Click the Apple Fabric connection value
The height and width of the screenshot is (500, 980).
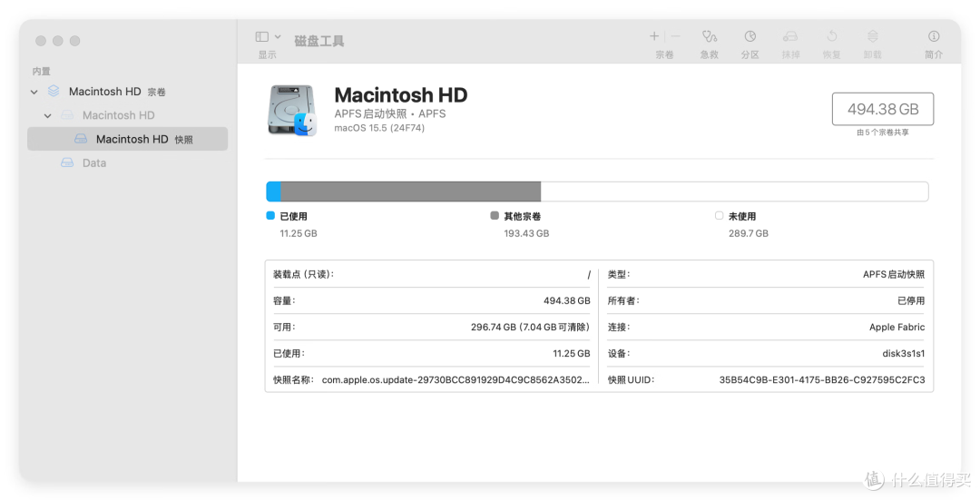coord(897,327)
